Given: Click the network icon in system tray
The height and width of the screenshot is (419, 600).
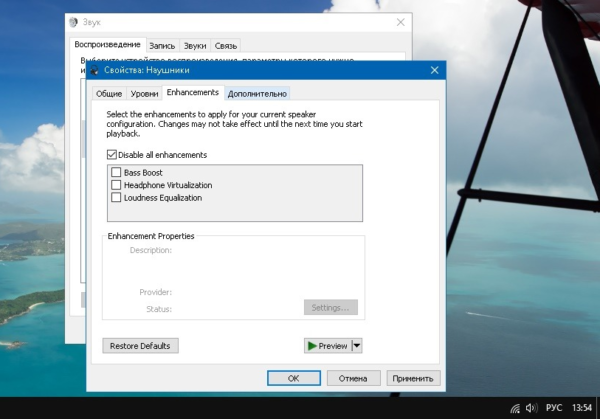Looking at the screenshot, I should coord(515,408).
